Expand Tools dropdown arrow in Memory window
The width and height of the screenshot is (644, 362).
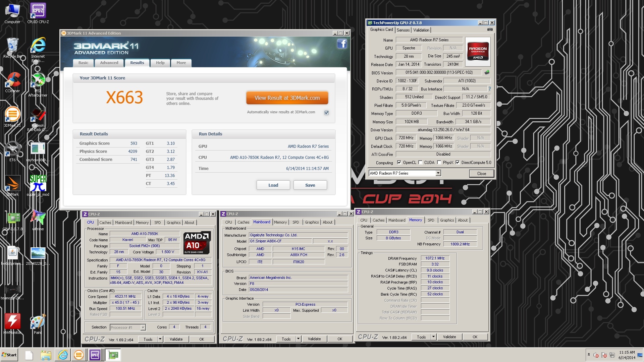(x=433, y=337)
